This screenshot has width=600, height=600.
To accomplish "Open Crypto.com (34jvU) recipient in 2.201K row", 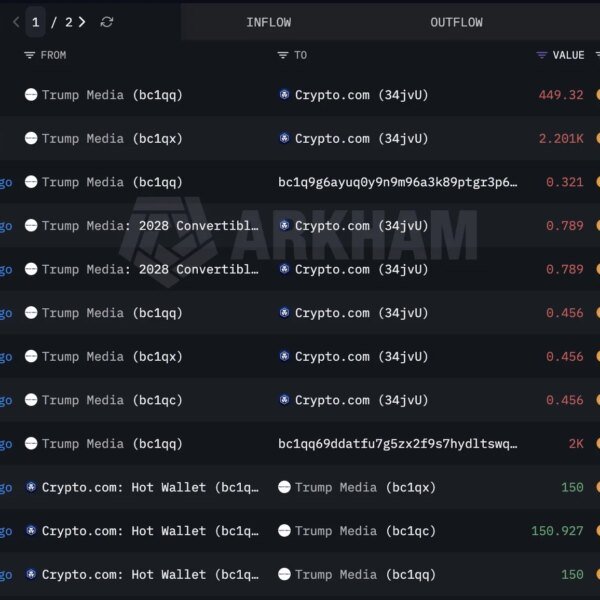I will (x=361, y=139).
